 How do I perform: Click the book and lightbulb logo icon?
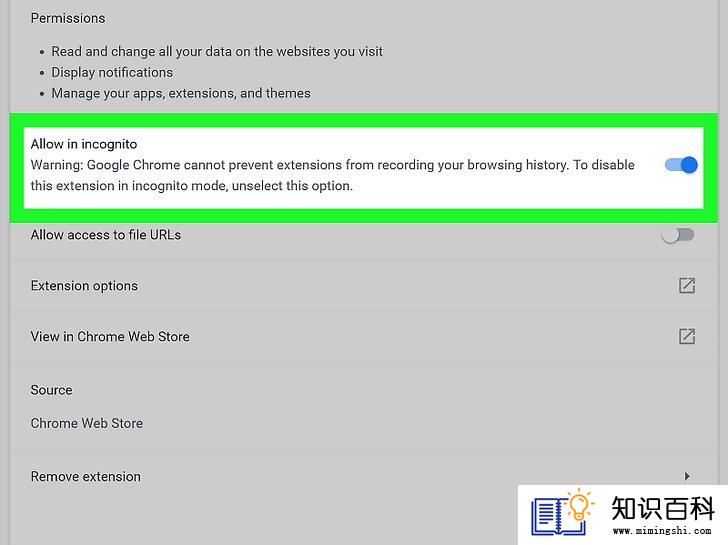563,514
